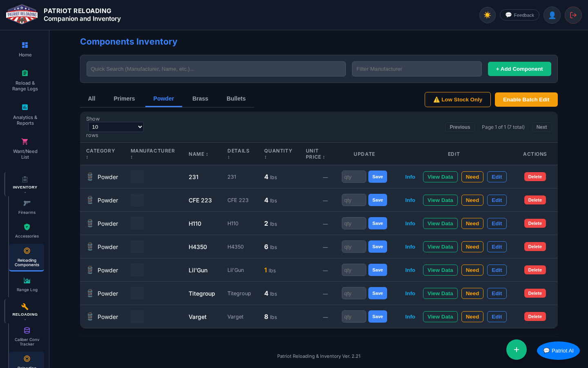Mark H110 as Need
This screenshot has height=368, width=588.
[472, 223]
